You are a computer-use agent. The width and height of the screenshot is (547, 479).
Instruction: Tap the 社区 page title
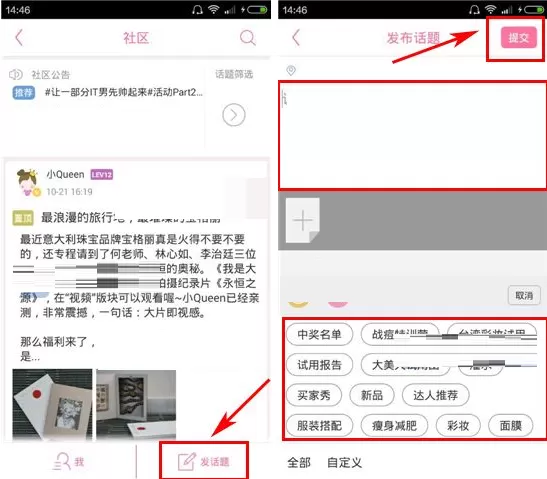[x=136, y=38]
